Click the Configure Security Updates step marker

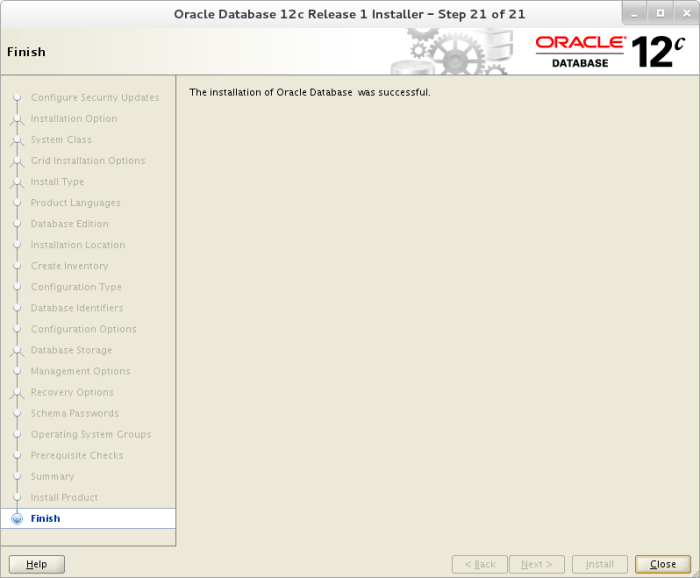(x=17, y=97)
